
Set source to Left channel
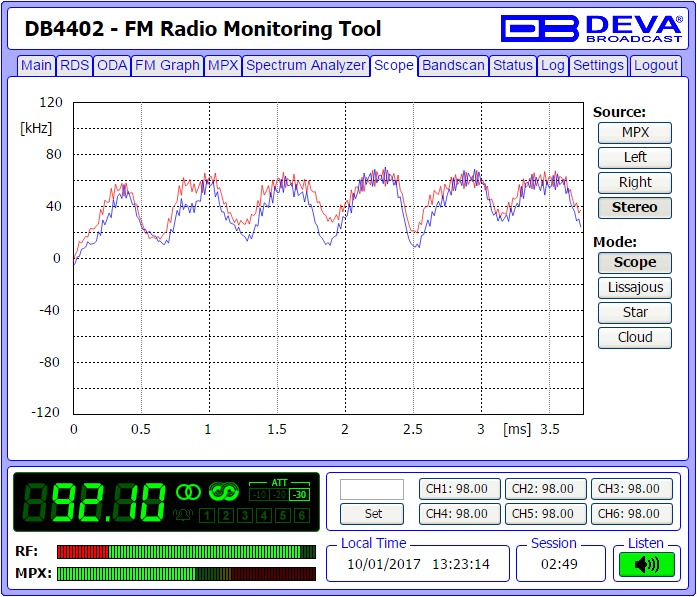click(635, 157)
